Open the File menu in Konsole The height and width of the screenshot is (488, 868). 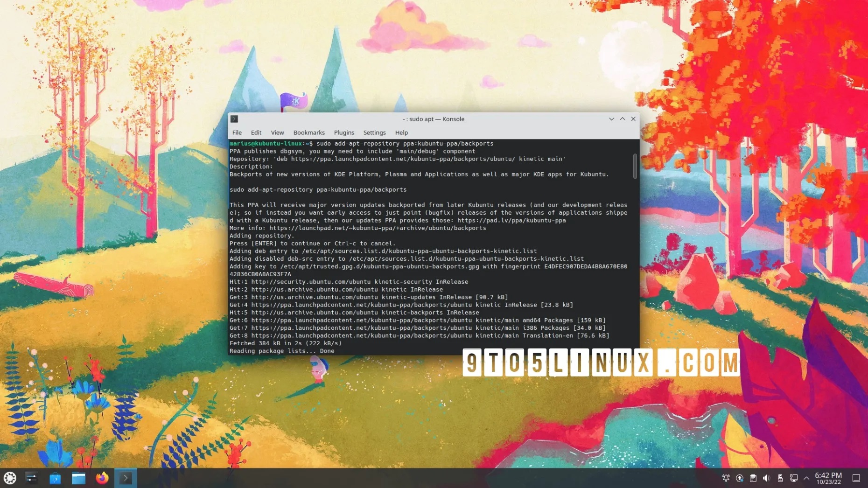tap(237, 132)
